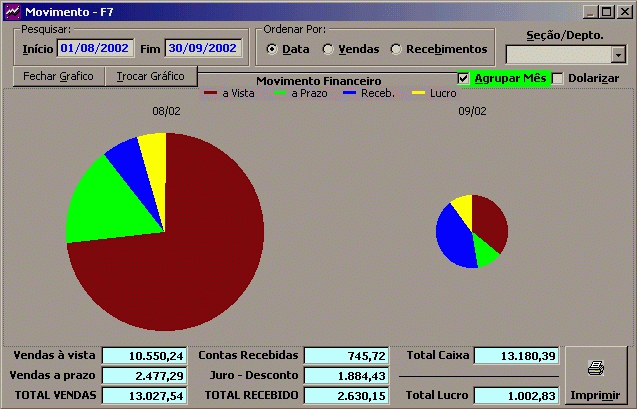Click the yellow Lucro legend swatch

point(419,93)
